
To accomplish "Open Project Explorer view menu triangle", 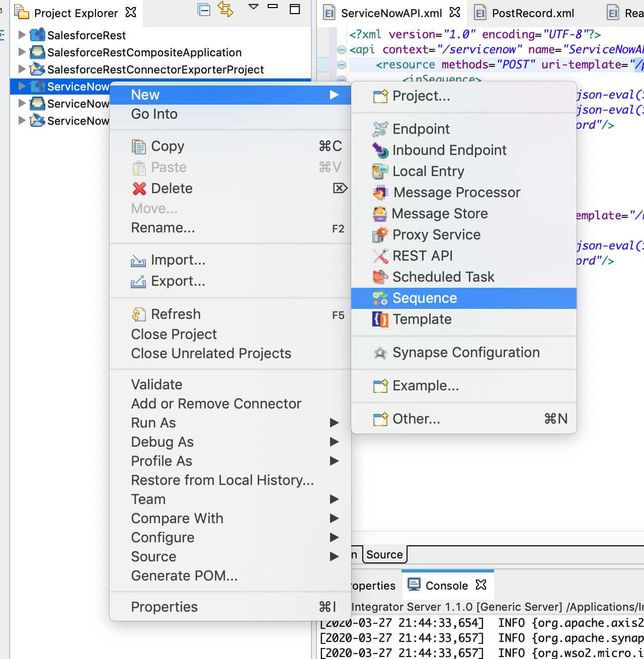I will (x=254, y=7).
